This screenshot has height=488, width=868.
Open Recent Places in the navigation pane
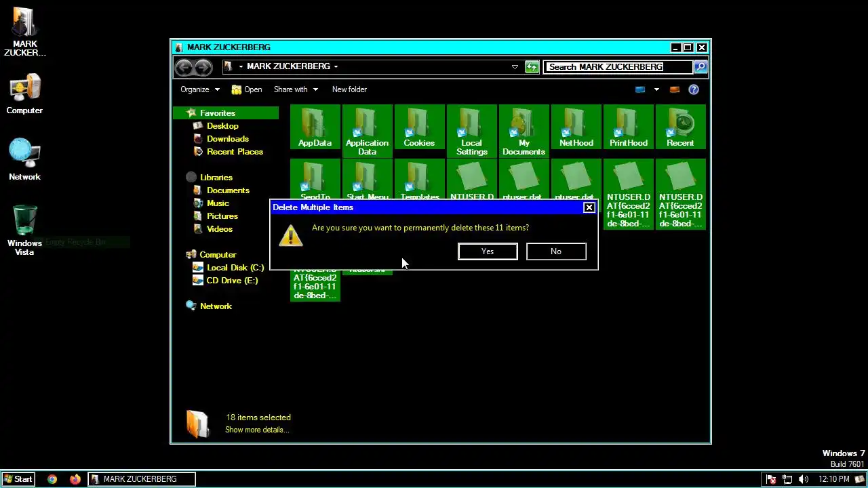click(235, 152)
